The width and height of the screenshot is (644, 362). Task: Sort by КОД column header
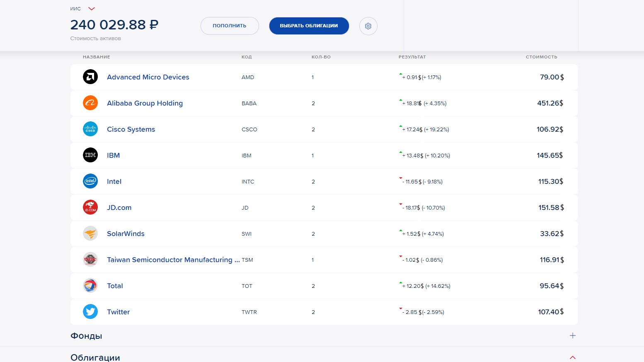(247, 57)
